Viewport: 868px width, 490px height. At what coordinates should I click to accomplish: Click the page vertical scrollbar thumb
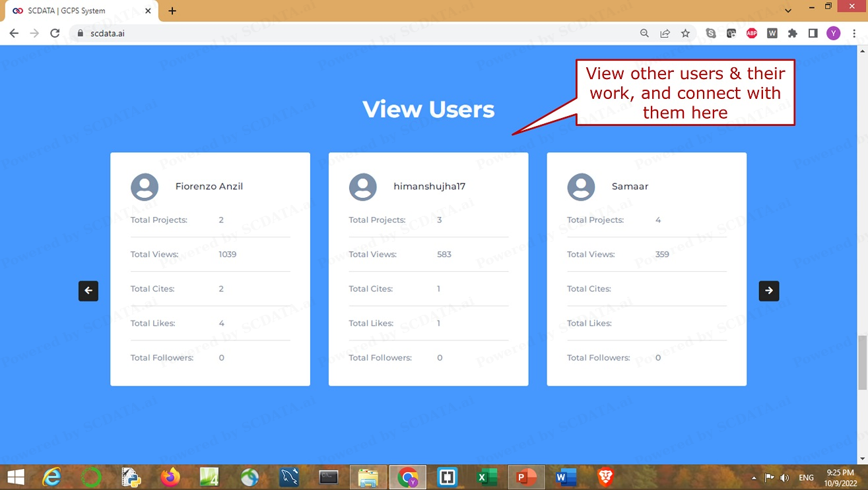[862, 362]
